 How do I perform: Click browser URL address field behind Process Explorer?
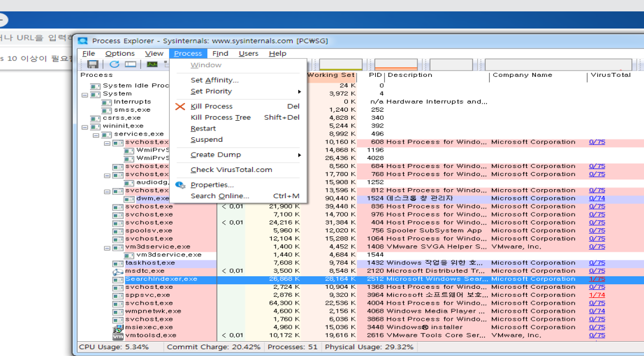[36, 38]
